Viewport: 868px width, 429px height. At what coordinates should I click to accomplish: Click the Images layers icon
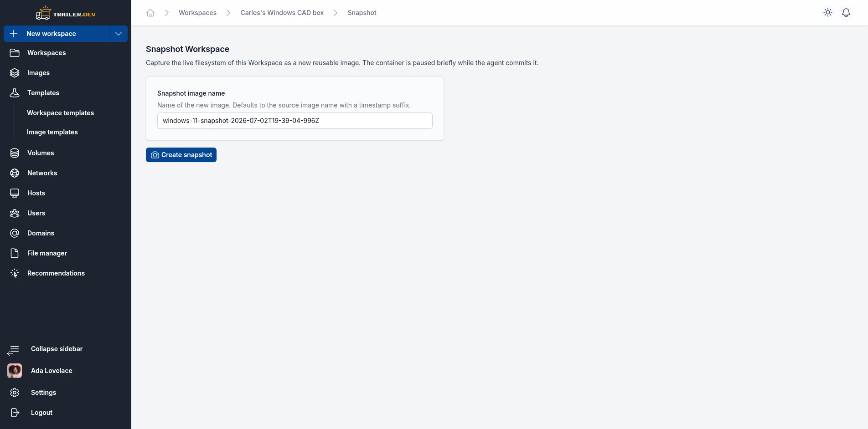coord(15,73)
